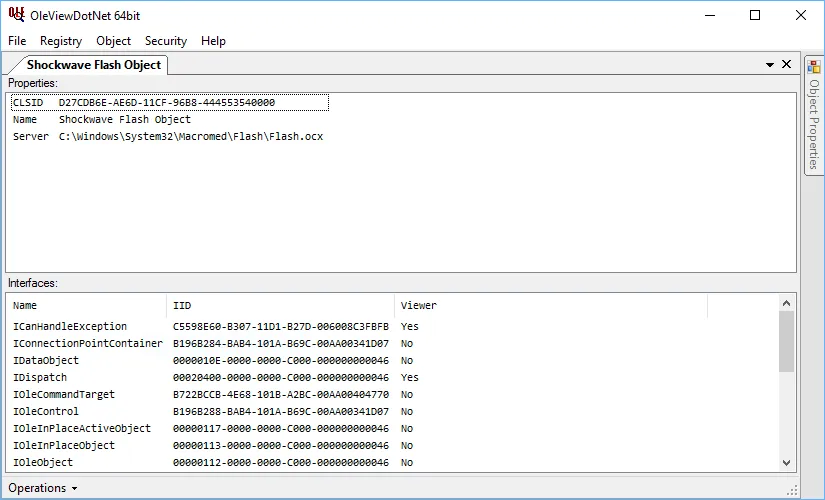Select the CLSID property row
825x500 pixels.
170,103
